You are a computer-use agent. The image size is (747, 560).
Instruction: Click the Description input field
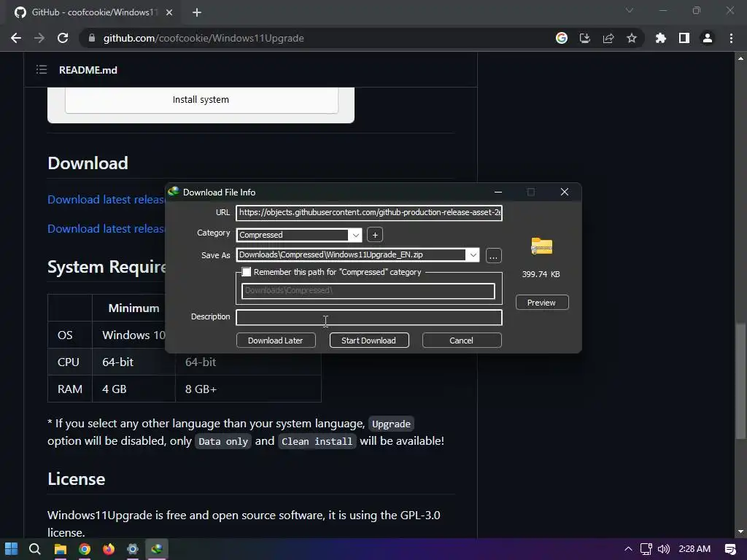click(368, 317)
